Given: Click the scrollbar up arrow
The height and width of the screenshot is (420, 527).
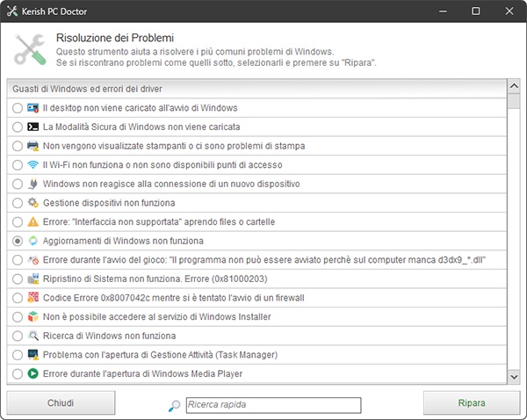Looking at the screenshot, I should tap(514, 86).
